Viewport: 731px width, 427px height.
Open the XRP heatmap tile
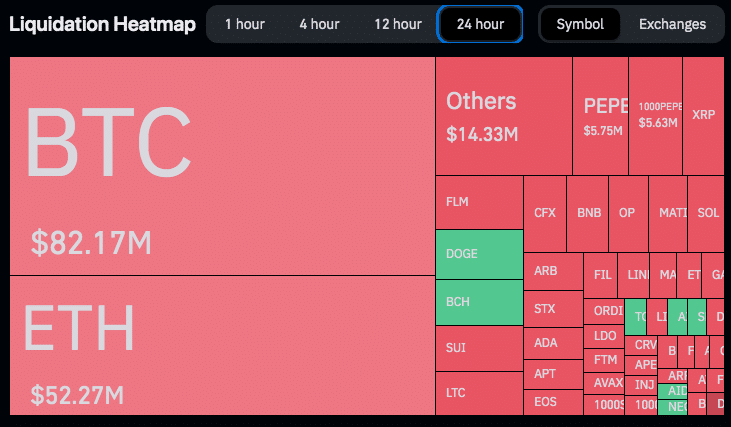coord(704,115)
